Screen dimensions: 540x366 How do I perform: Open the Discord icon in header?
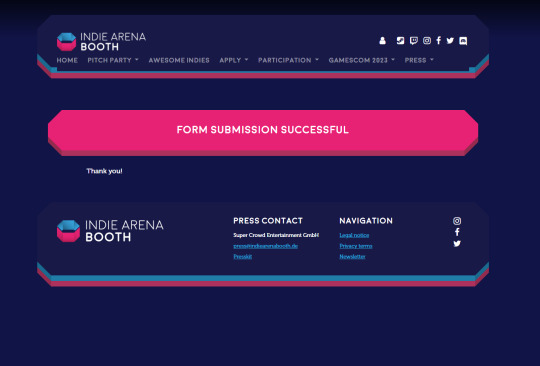tap(463, 41)
